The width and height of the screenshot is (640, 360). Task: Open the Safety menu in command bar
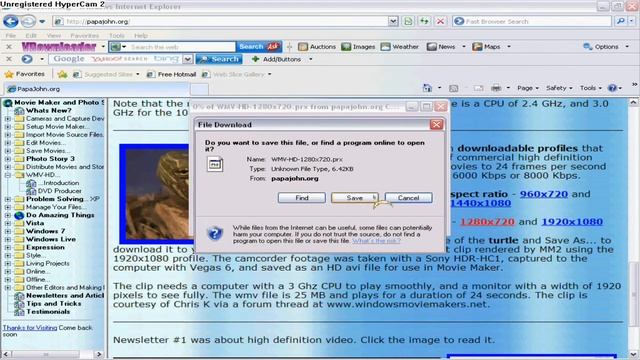559,88
